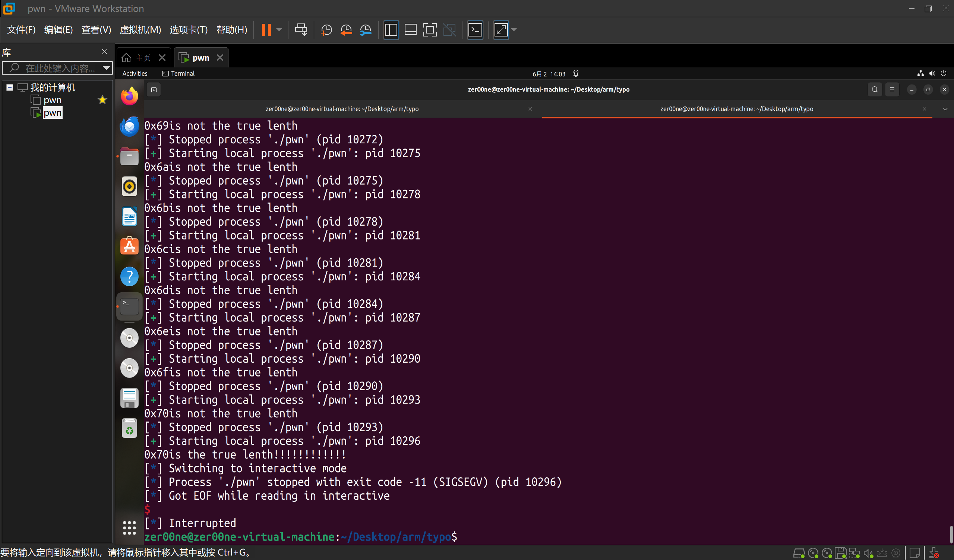
Task: Launch Firefox from the Ubuntu dock
Action: click(129, 96)
